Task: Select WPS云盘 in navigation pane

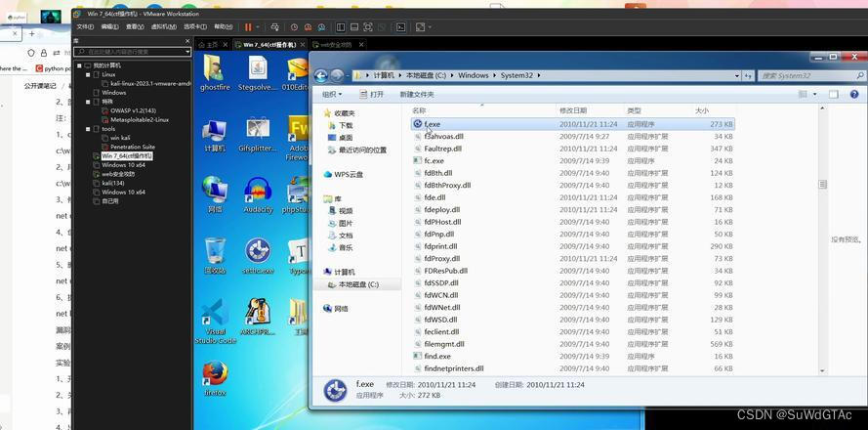Action: 344,174
